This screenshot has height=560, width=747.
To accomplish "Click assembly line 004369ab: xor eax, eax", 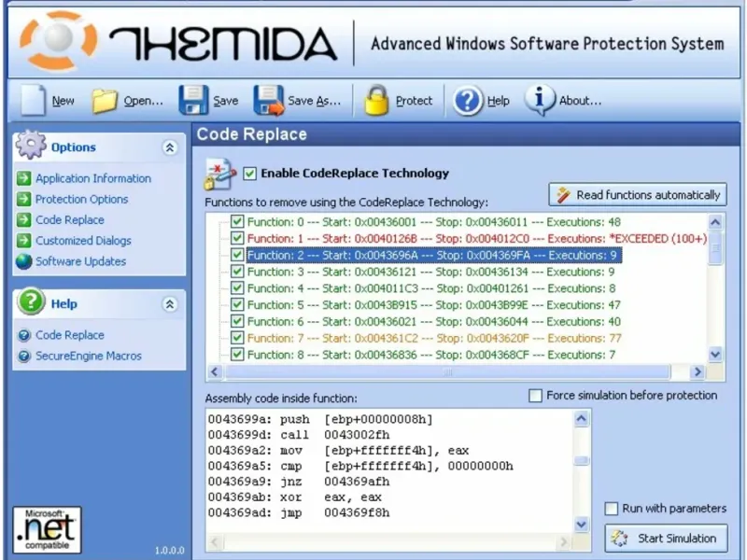I will tap(295, 497).
